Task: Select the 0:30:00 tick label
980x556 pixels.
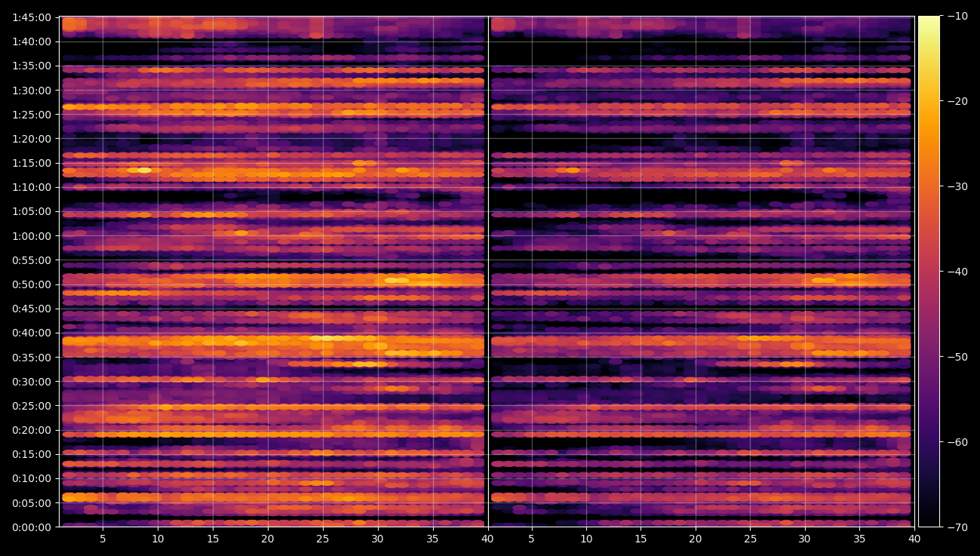Action: pos(32,381)
